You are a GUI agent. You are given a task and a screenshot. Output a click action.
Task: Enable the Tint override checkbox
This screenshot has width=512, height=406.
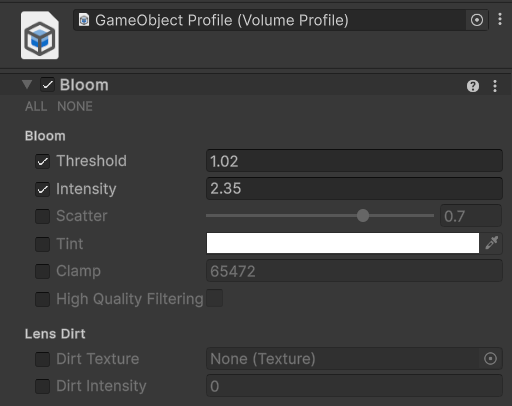tap(42, 244)
